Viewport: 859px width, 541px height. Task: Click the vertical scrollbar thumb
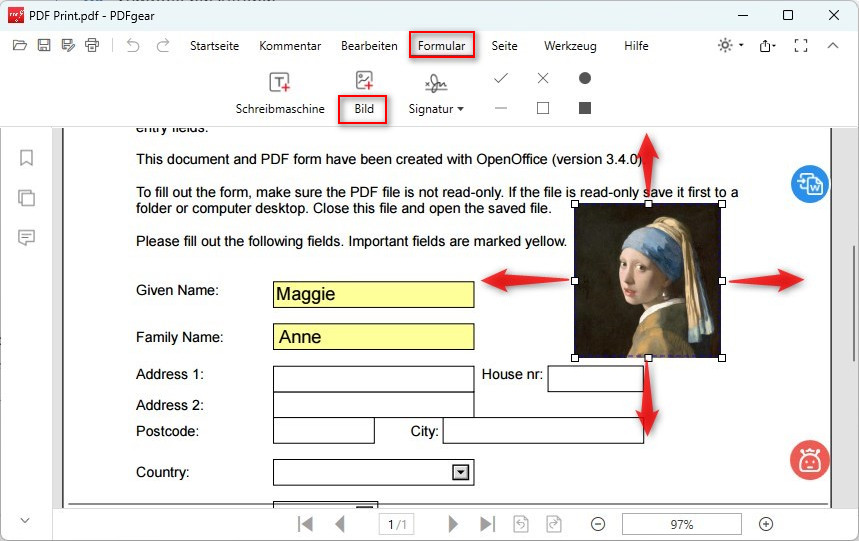[854, 302]
